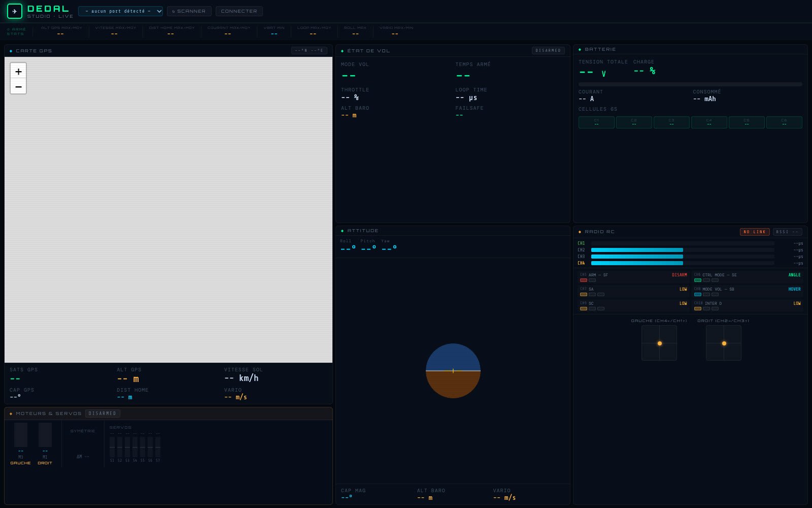Click the S1 servo gauge

click(112, 447)
